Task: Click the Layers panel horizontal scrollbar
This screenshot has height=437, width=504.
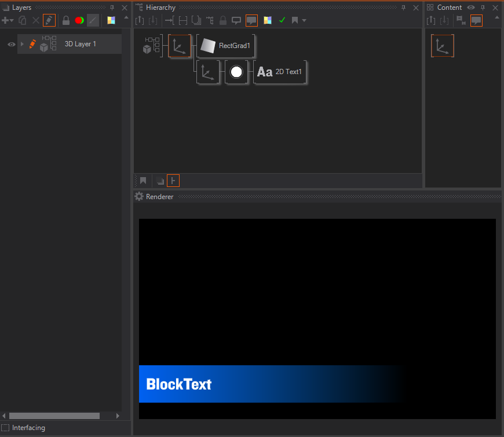Action: click(54, 416)
